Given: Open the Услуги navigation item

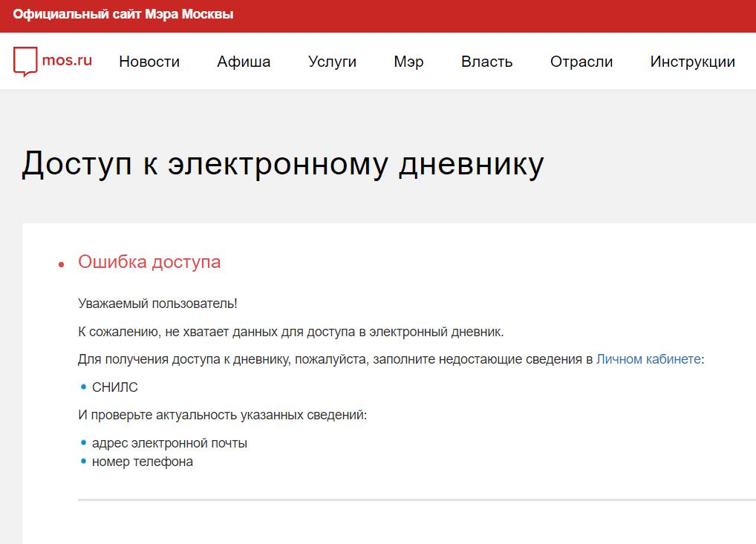Looking at the screenshot, I should [332, 62].
